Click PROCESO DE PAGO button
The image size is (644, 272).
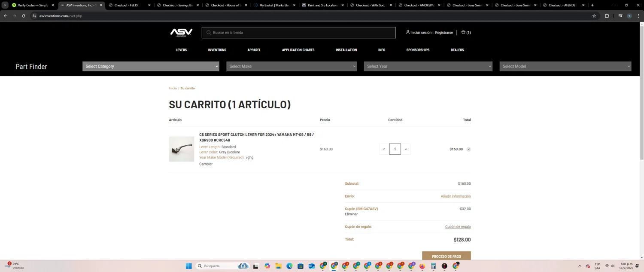point(447,256)
